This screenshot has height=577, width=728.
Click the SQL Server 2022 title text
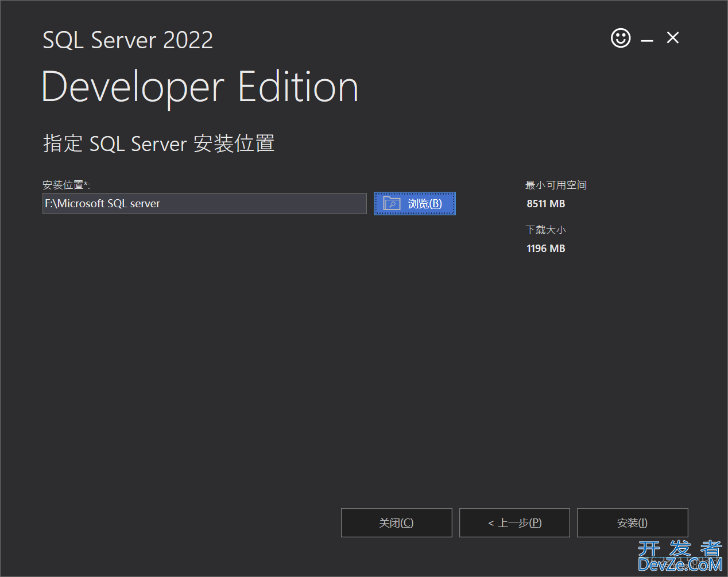[x=128, y=40]
